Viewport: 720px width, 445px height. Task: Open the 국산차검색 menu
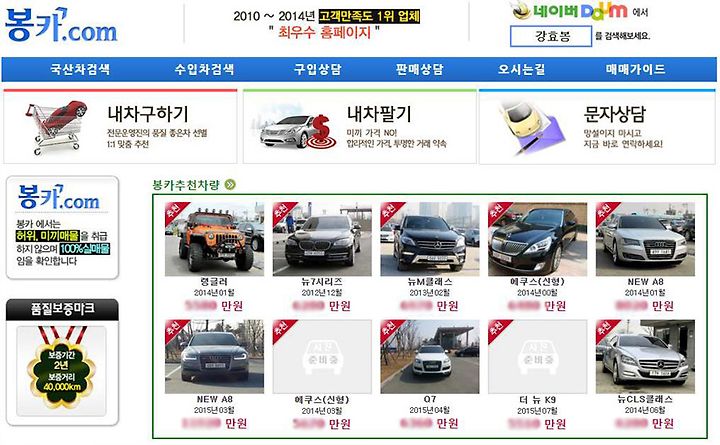point(80,69)
